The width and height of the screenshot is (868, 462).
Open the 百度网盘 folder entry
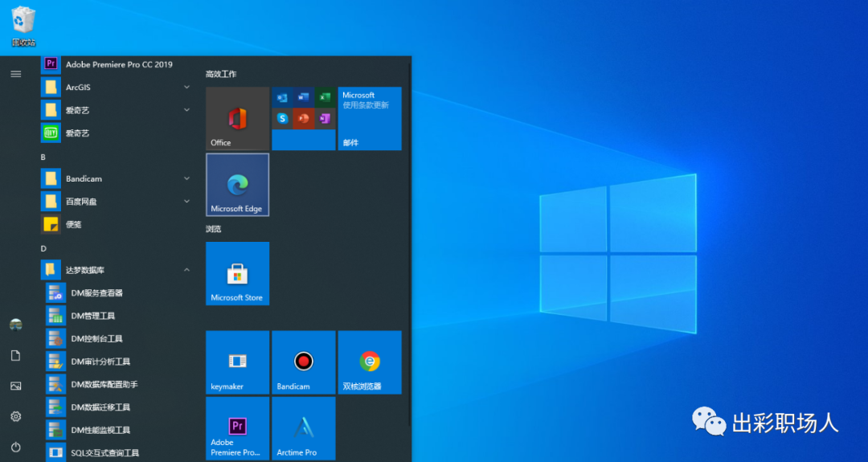117,202
